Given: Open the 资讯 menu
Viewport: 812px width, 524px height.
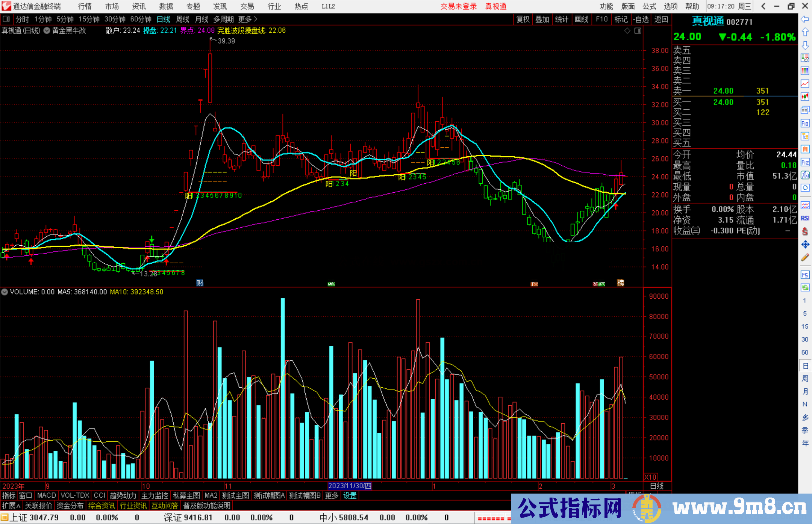Looking at the screenshot, I should tap(139, 6).
